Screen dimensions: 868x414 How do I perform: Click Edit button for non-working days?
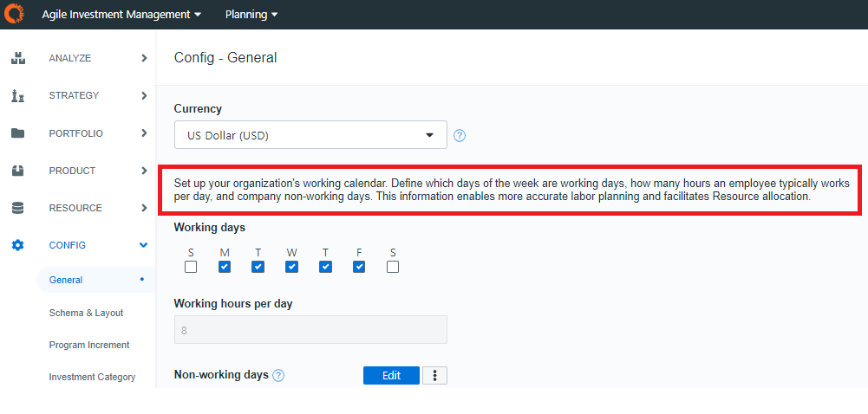[x=391, y=375]
